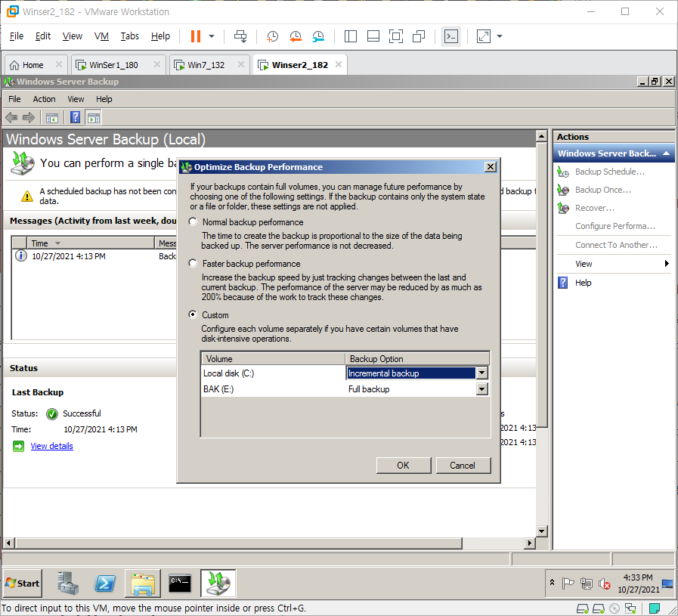Click Help in the Actions pane
Image resolution: width=678 pixels, height=616 pixels.
(583, 283)
